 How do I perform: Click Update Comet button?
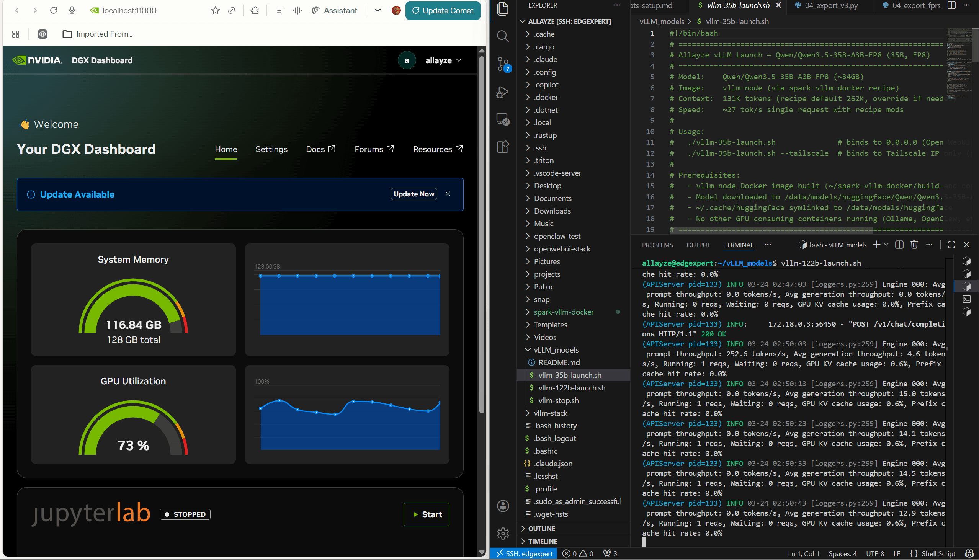(x=443, y=10)
